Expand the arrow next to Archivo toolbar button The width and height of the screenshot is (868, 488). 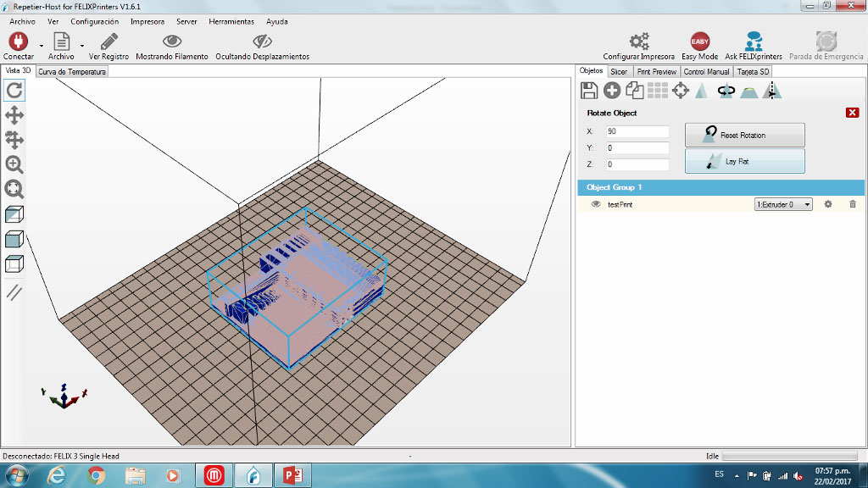click(82, 45)
